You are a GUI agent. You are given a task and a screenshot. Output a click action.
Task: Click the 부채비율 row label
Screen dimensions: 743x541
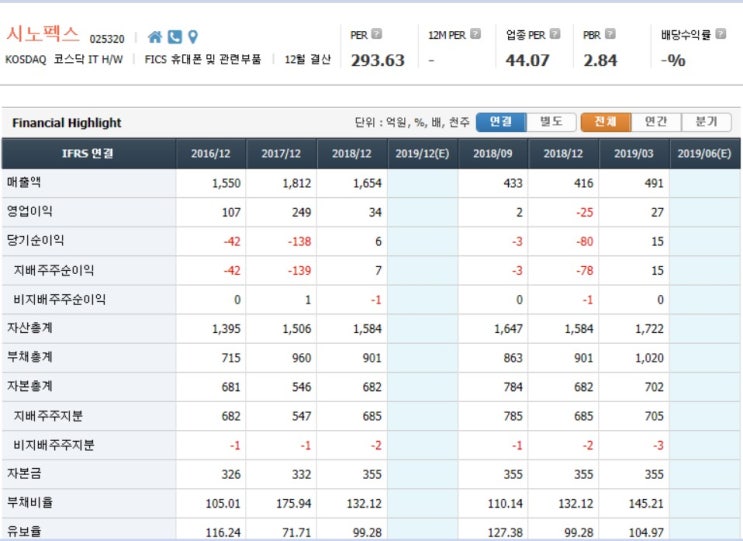pyautogui.click(x=29, y=502)
